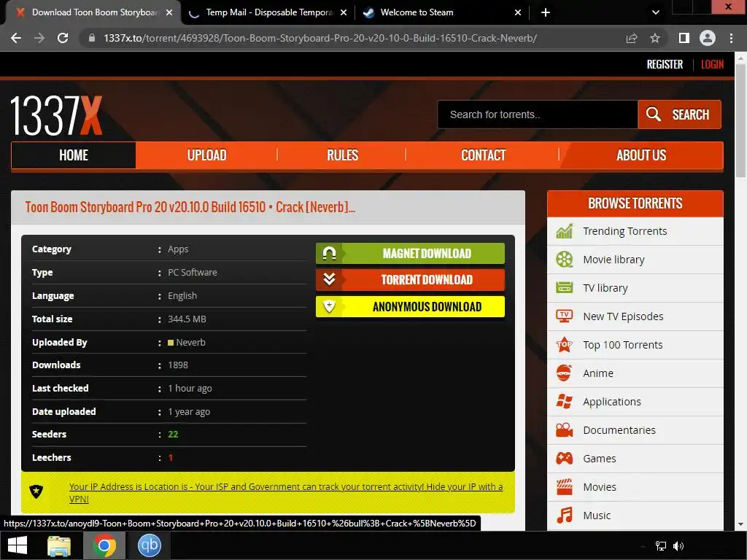Open the RULES menu item
Viewport: 747px width, 560px height.
coord(342,155)
